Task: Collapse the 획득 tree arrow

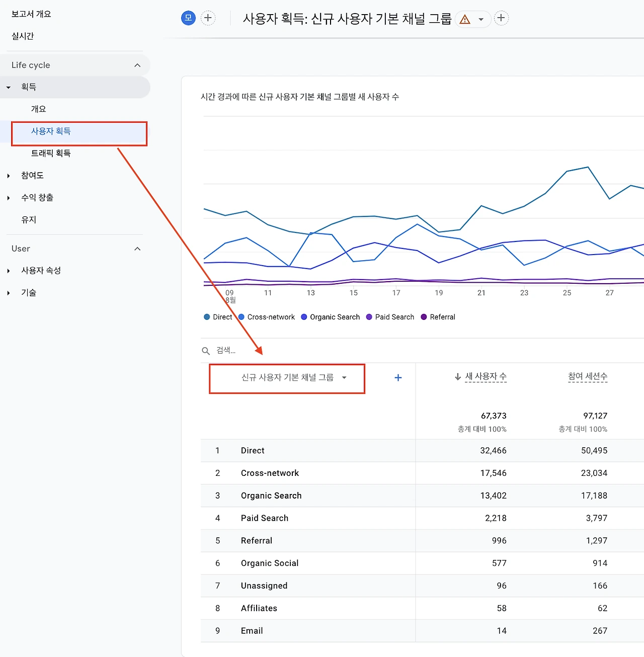Action: coord(9,88)
